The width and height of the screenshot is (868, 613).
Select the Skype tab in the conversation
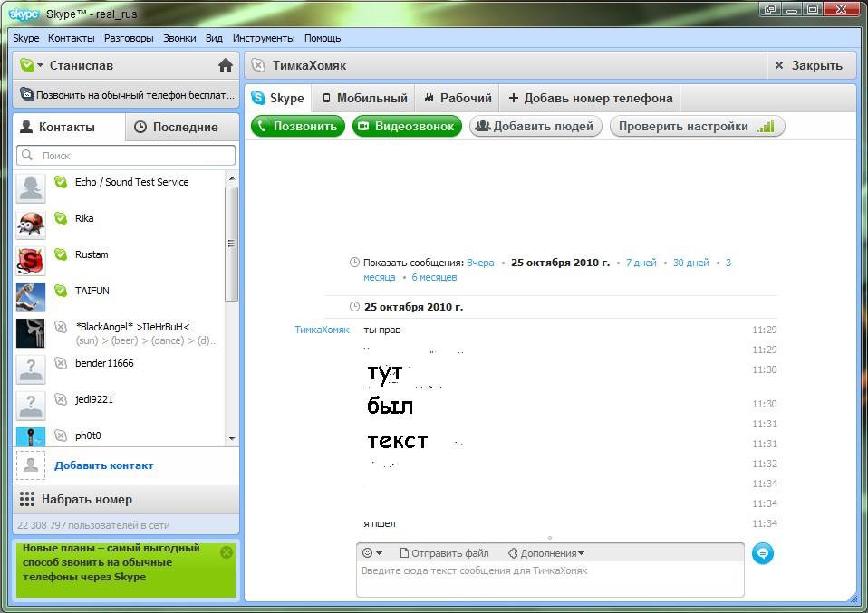[278, 99]
